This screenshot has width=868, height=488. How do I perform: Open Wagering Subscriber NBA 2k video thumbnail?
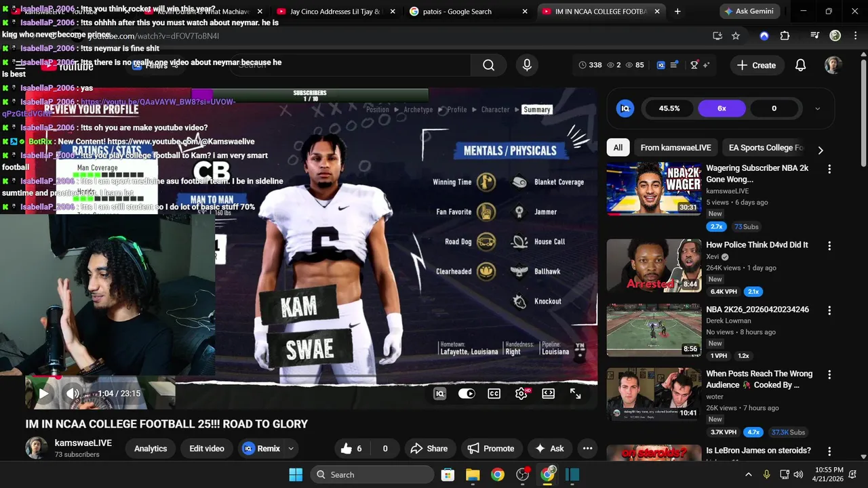point(654,188)
